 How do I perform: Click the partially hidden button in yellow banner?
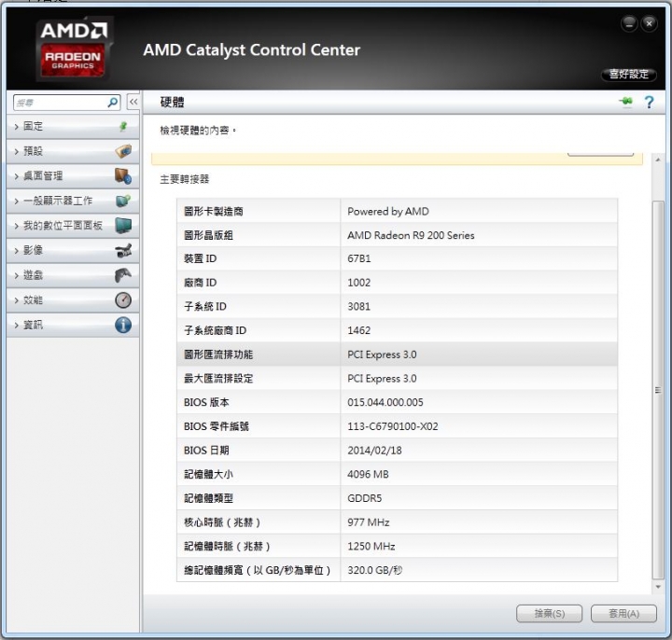coord(600,154)
